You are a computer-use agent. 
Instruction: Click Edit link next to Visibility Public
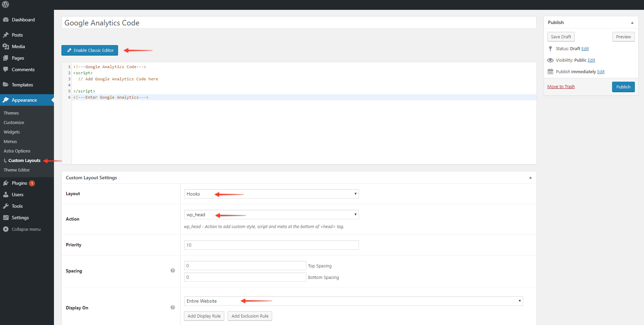[591, 60]
